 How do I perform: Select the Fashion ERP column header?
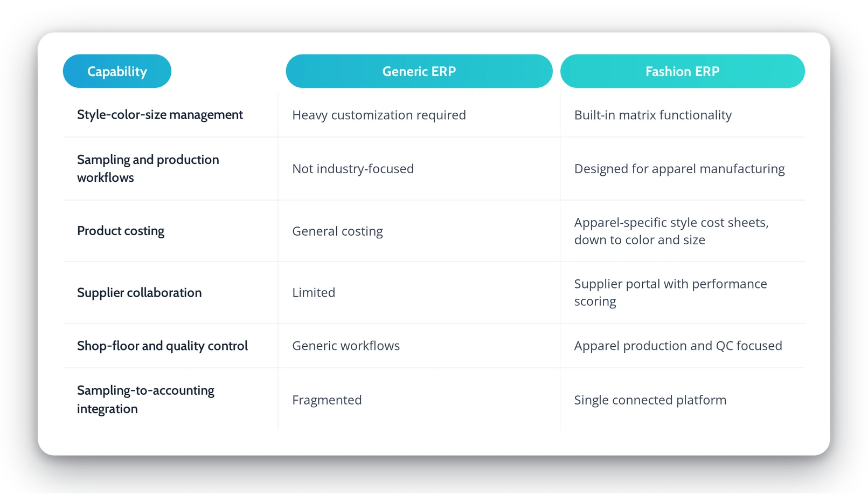[x=683, y=71]
